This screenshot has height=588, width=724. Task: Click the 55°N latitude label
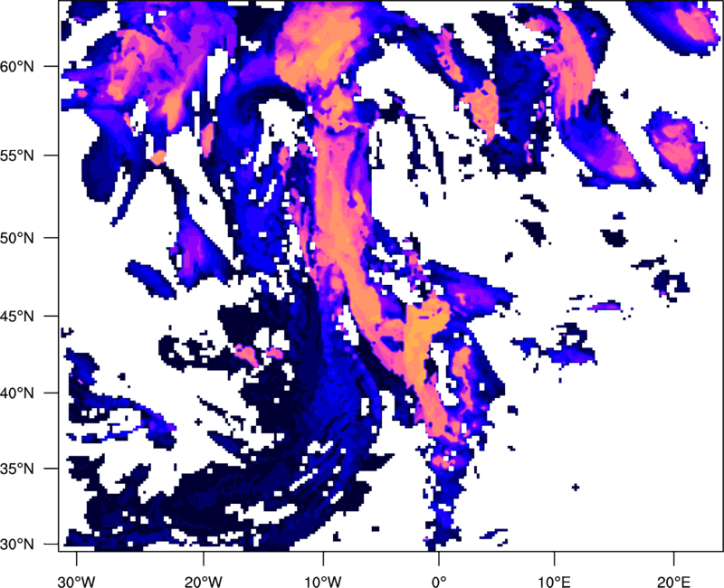point(17,156)
